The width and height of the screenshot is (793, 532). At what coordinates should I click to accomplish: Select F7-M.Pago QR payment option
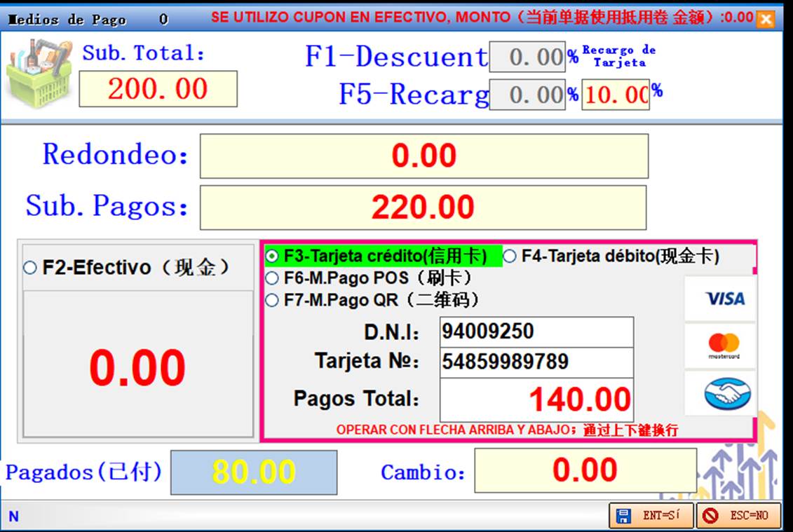pos(272,301)
